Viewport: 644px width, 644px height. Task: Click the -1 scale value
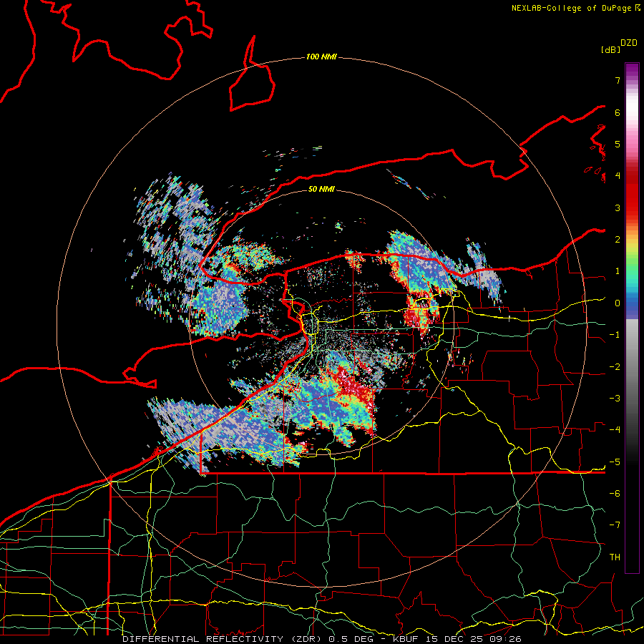(x=615, y=335)
